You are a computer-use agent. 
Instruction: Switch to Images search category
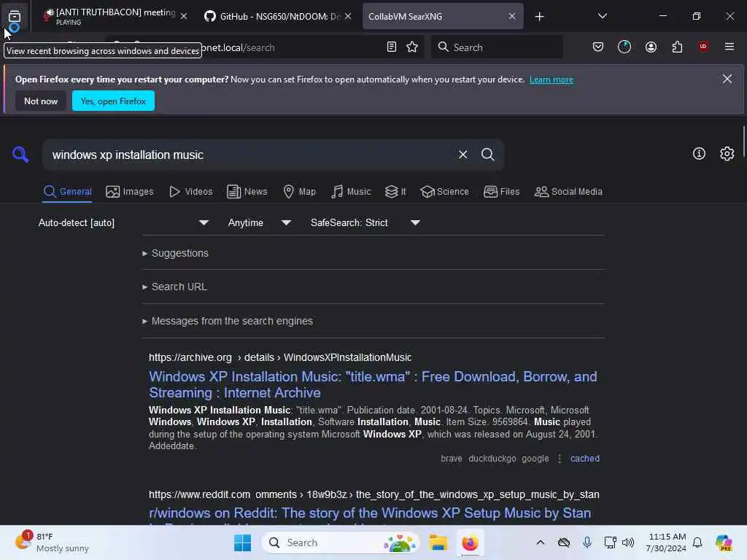point(130,192)
